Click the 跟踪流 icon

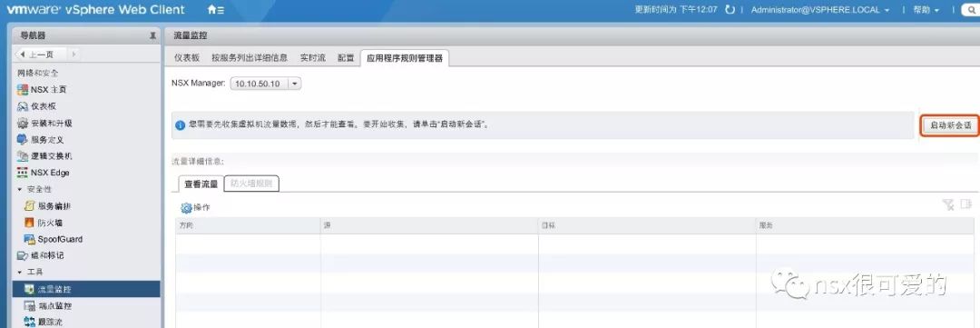(x=29, y=322)
